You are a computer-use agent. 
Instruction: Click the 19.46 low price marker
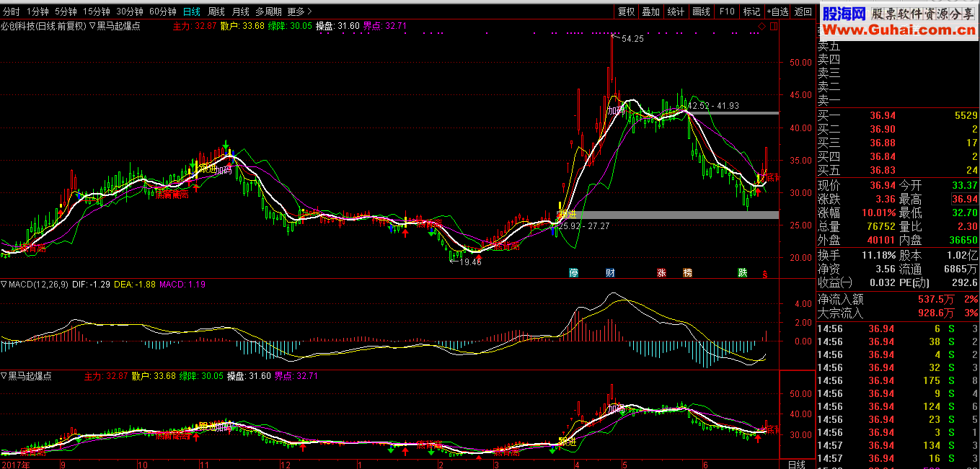(x=469, y=262)
